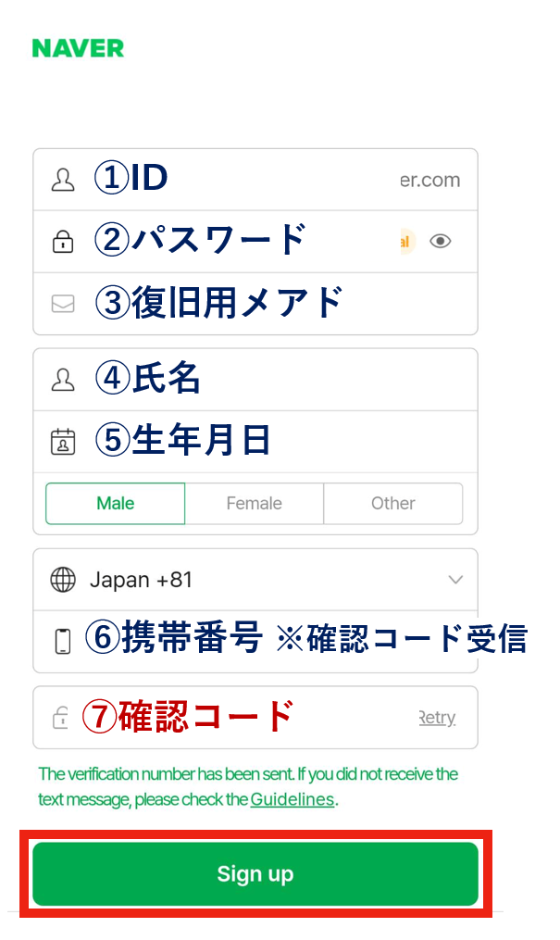
Task: Click Retry to resend verification code
Action: coord(437,718)
